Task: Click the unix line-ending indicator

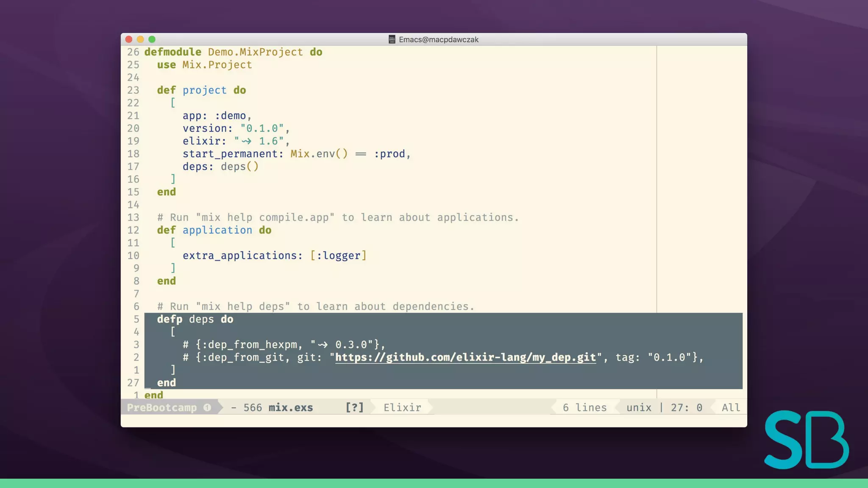Action: point(639,408)
